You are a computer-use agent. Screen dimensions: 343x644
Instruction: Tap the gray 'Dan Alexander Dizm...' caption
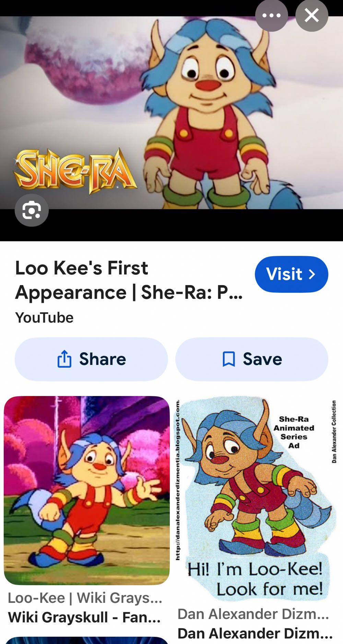253,614
